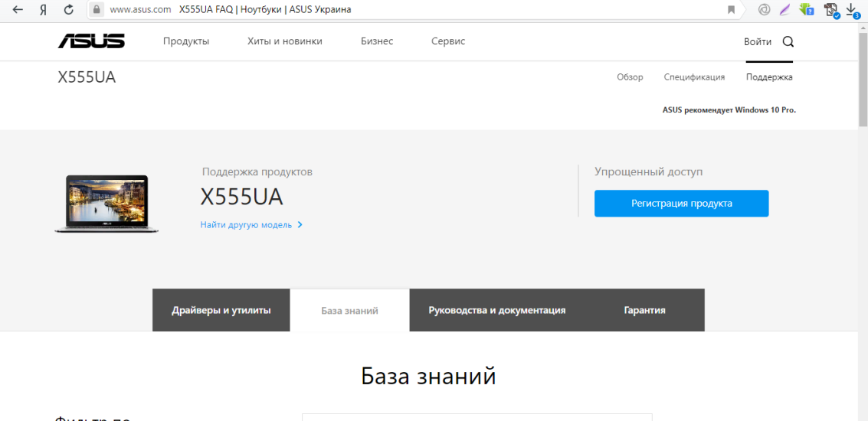The width and height of the screenshot is (868, 421).
Task: Select the Поддержка section link
Action: (769, 77)
